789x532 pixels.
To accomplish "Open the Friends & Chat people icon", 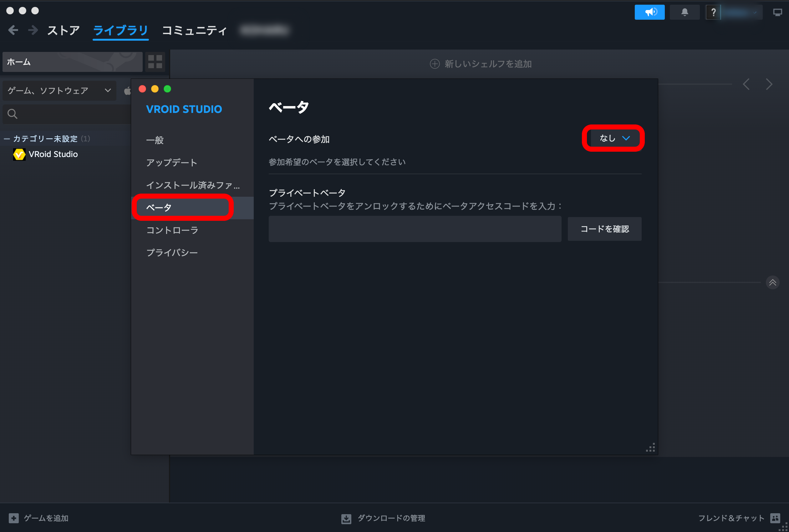I will click(x=775, y=518).
